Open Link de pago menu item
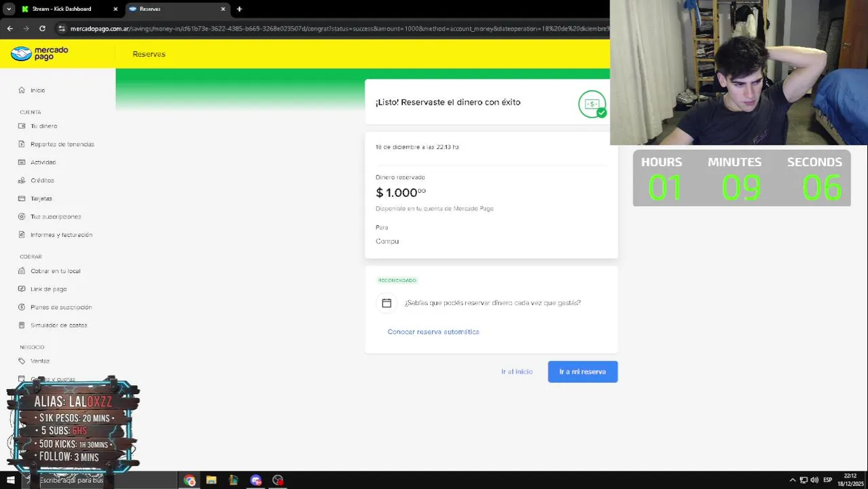The image size is (868, 489). 48,289
